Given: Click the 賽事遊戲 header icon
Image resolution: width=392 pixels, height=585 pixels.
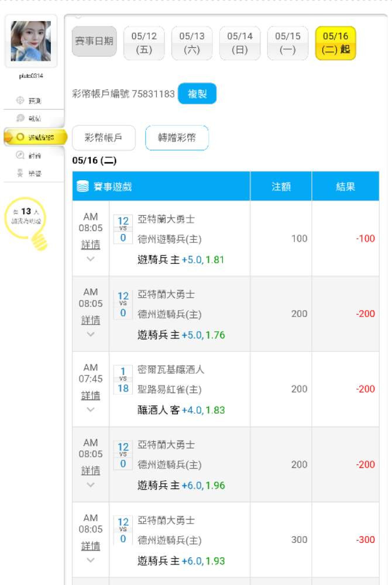Looking at the screenshot, I should (83, 187).
